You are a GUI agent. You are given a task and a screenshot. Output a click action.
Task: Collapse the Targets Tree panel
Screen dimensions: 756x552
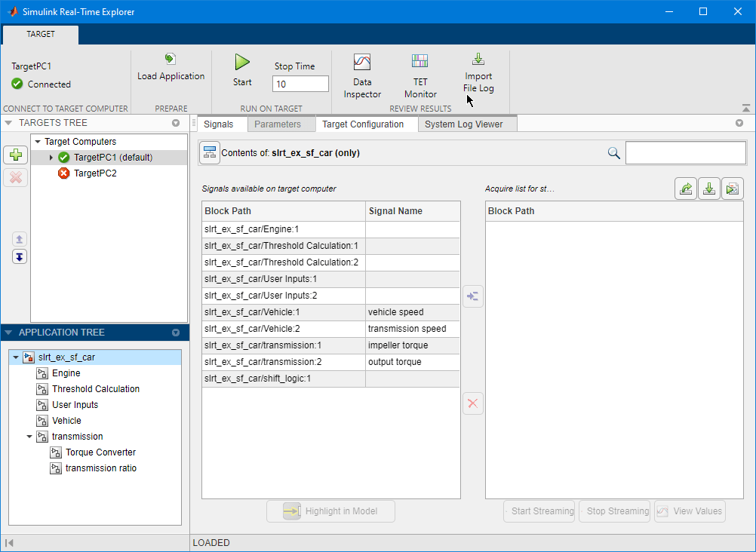pyautogui.click(x=8, y=123)
